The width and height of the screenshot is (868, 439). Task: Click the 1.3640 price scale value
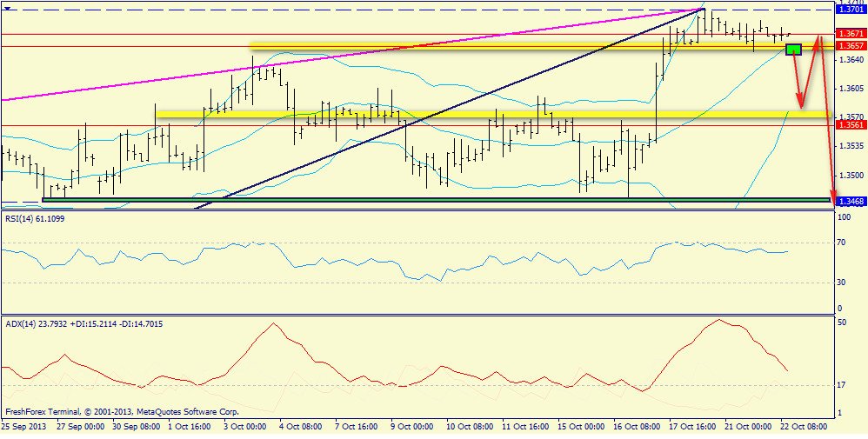click(851, 59)
